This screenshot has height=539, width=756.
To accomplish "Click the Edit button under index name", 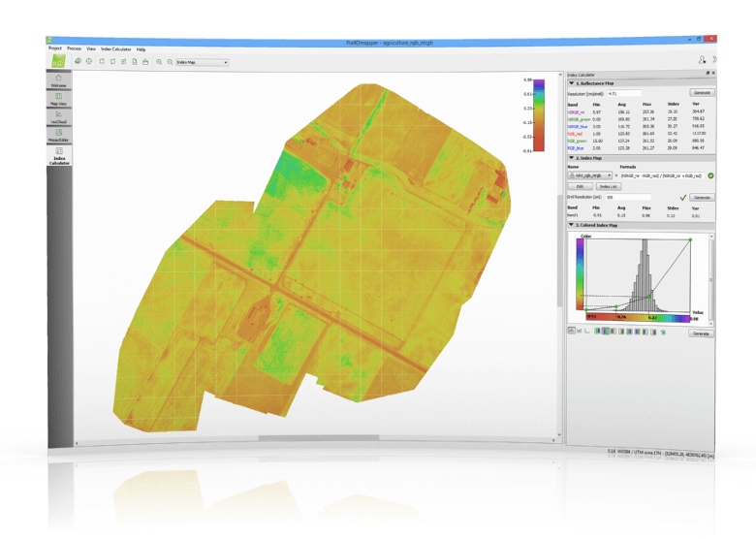I will click(x=580, y=186).
